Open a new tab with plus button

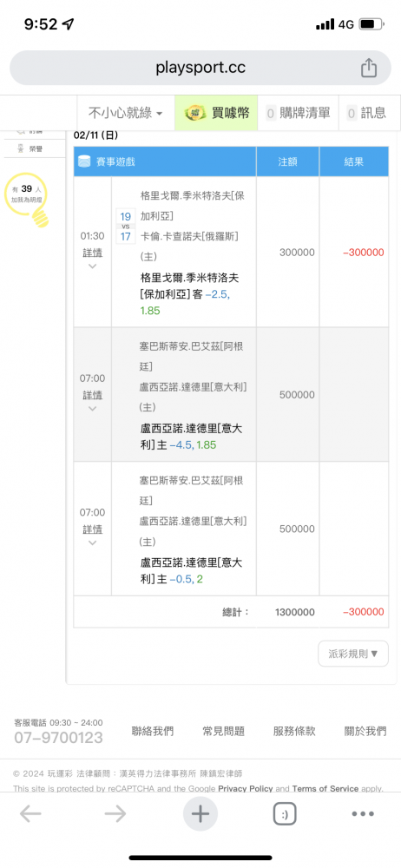200,813
